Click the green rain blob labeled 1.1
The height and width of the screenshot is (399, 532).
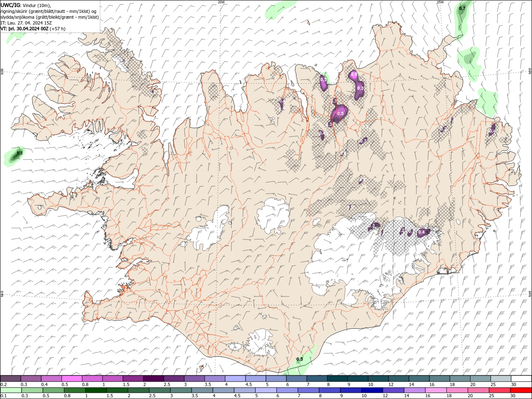click(x=15, y=156)
